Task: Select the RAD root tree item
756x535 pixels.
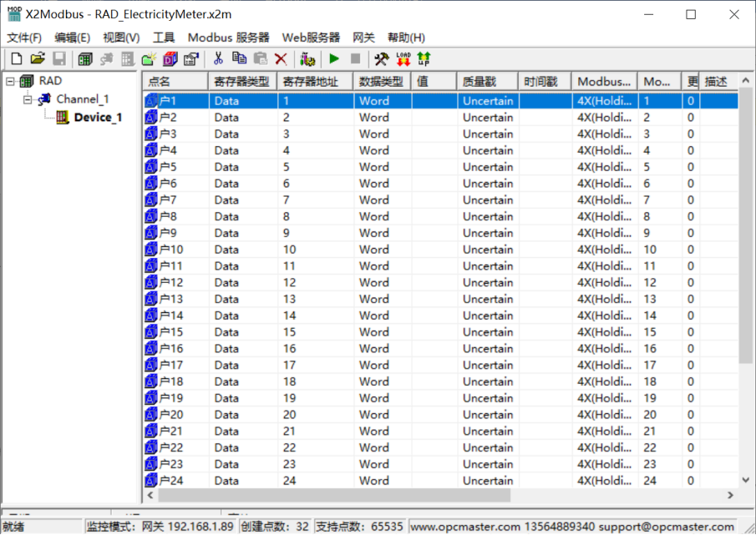Action: [50, 81]
